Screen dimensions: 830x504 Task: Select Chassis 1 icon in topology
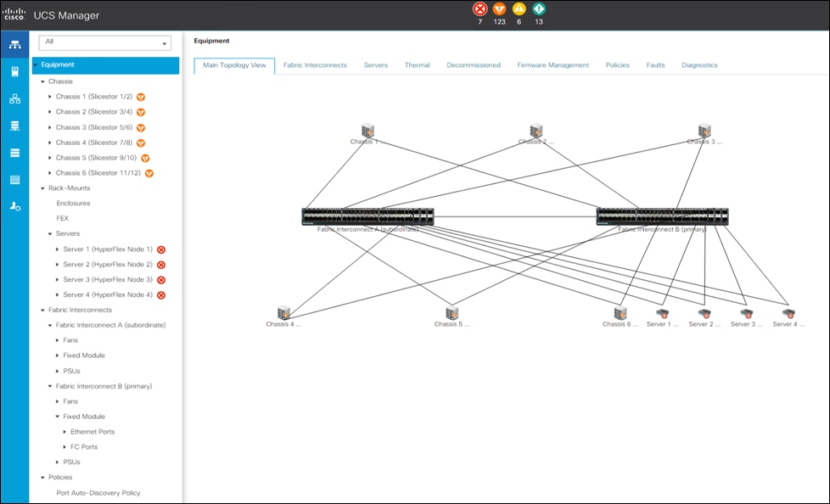point(367,130)
